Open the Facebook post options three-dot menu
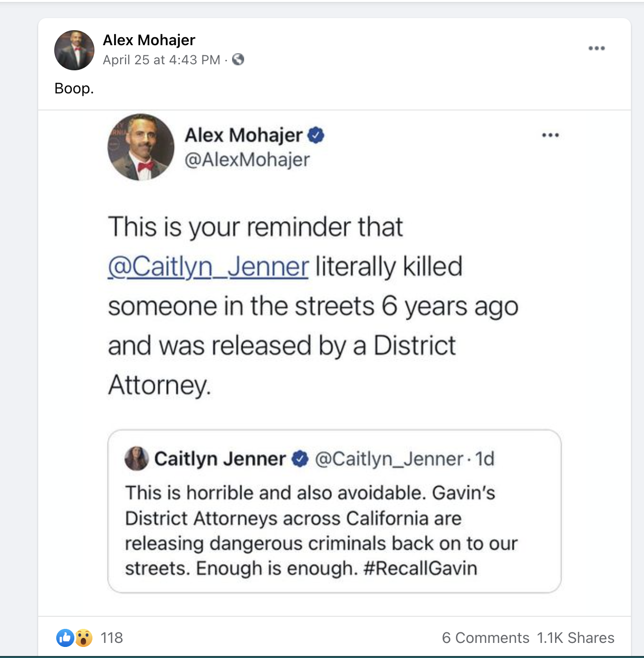The image size is (644, 658). click(x=596, y=48)
